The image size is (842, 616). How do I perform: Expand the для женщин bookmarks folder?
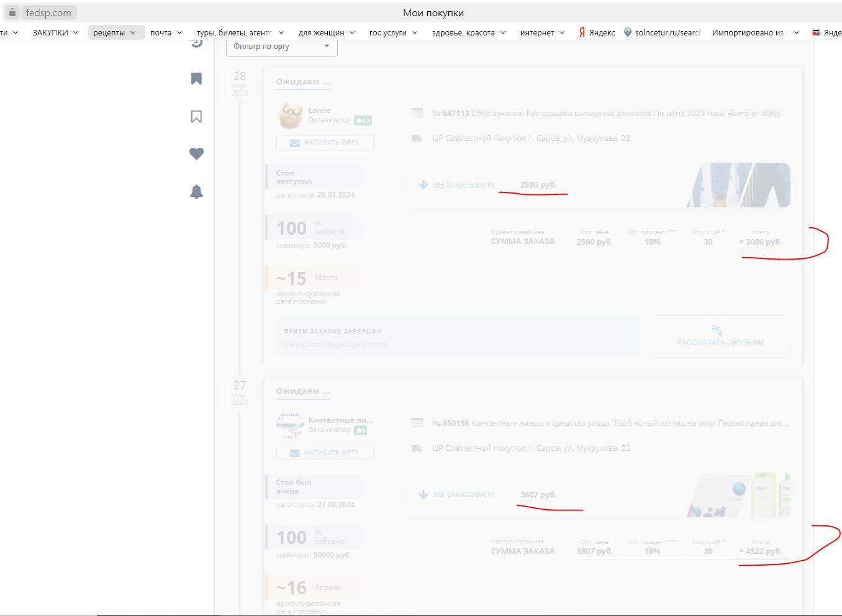click(326, 32)
